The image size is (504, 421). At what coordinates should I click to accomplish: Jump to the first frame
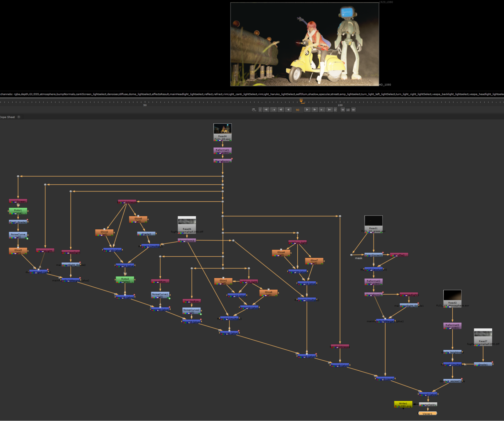pos(266,110)
